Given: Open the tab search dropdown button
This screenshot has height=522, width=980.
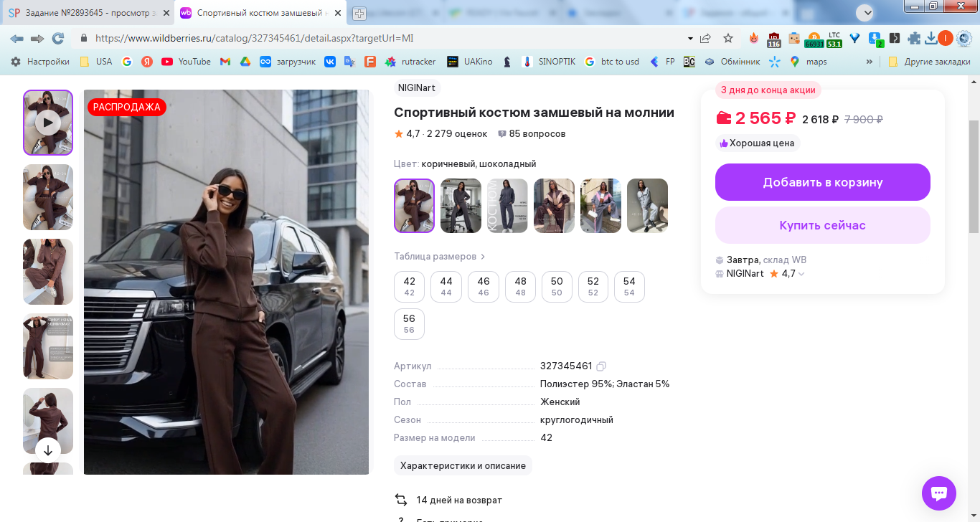Looking at the screenshot, I should click(x=865, y=12).
